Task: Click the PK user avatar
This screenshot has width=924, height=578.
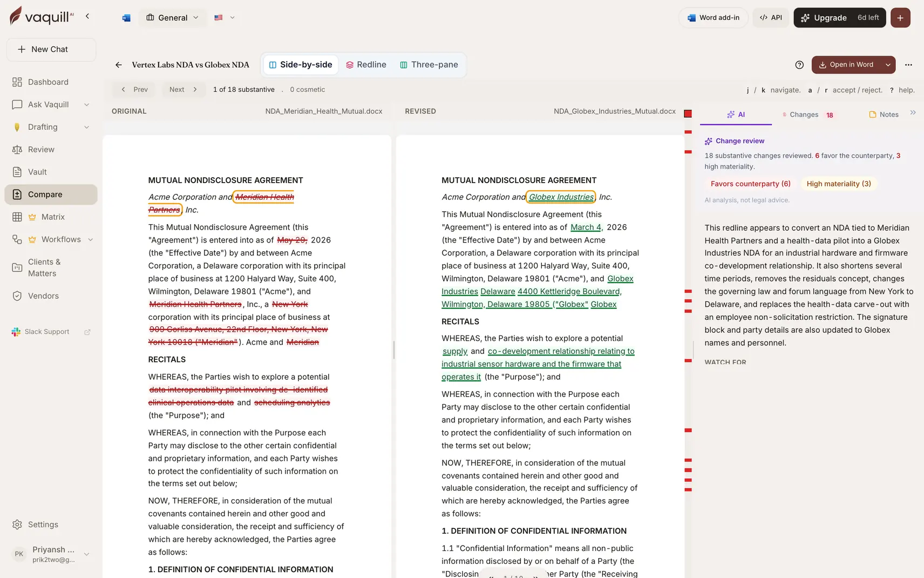Action: click(19, 554)
